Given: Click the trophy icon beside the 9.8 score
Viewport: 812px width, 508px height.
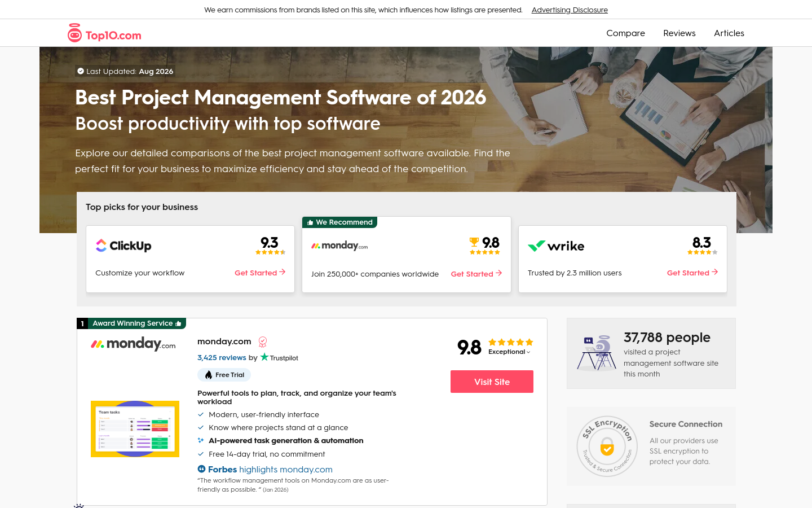Looking at the screenshot, I should click(x=474, y=242).
